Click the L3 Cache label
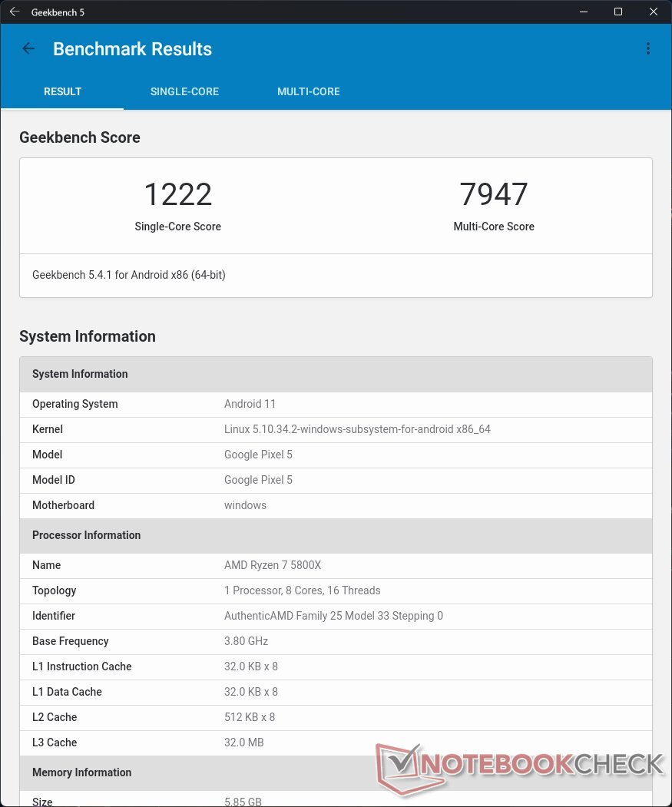Viewport: 672px width, 807px height. point(55,742)
